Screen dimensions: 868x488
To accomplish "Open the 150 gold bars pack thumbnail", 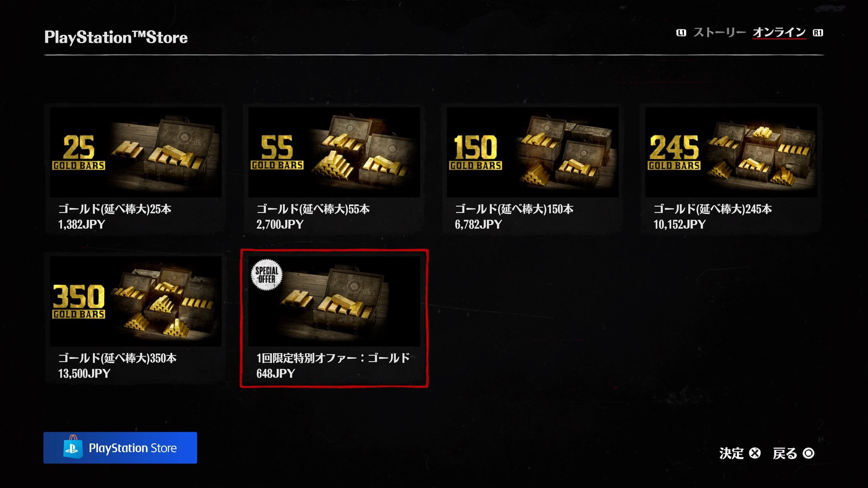I will (x=533, y=152).
